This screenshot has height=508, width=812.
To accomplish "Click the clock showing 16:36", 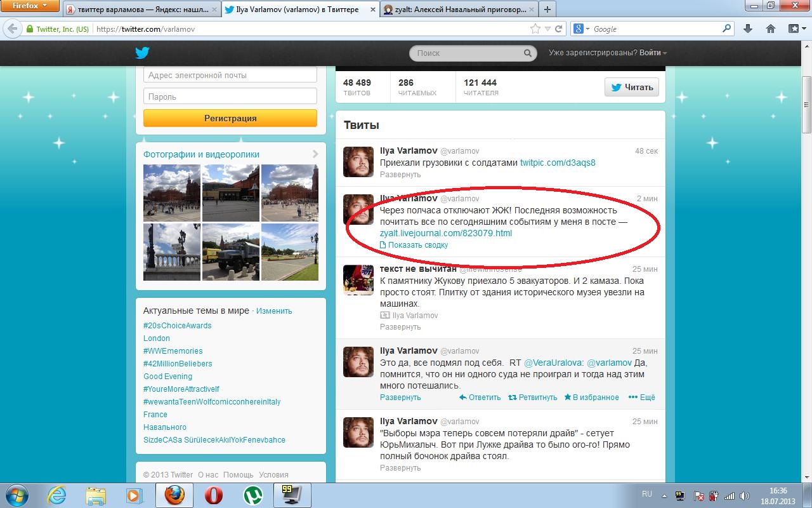I will coord(778,491).
